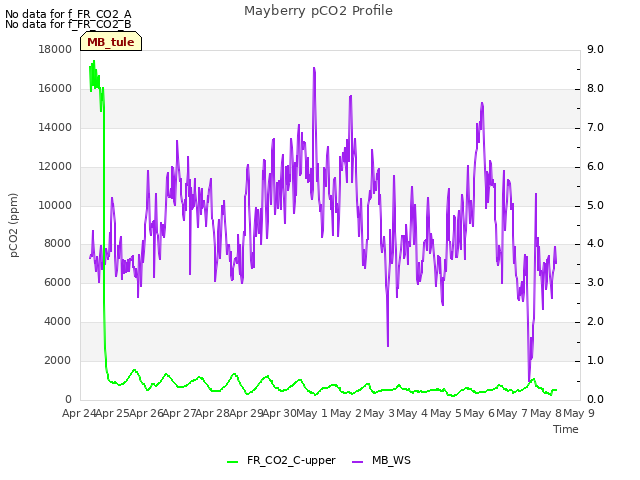Image resolution: width=640 pixels, height=480 pixels.
Task: Click the 6000 left axis tick label
Action: click(58, 282)
